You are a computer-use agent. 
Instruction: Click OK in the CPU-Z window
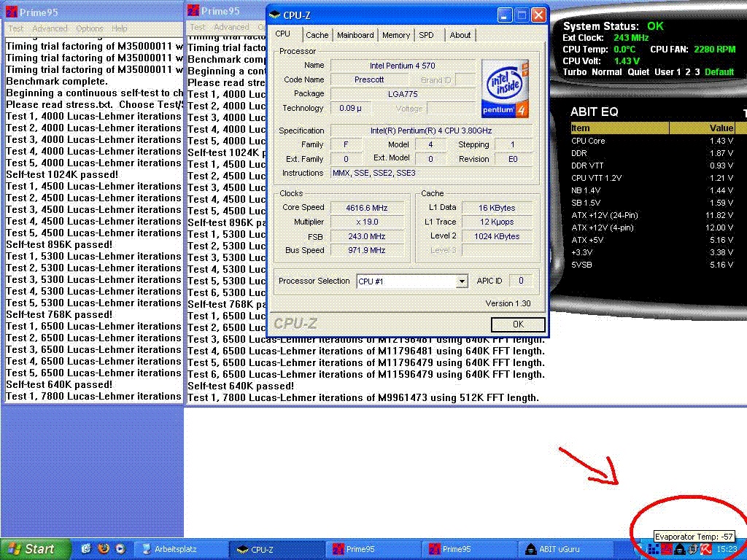tap(518, 324)
